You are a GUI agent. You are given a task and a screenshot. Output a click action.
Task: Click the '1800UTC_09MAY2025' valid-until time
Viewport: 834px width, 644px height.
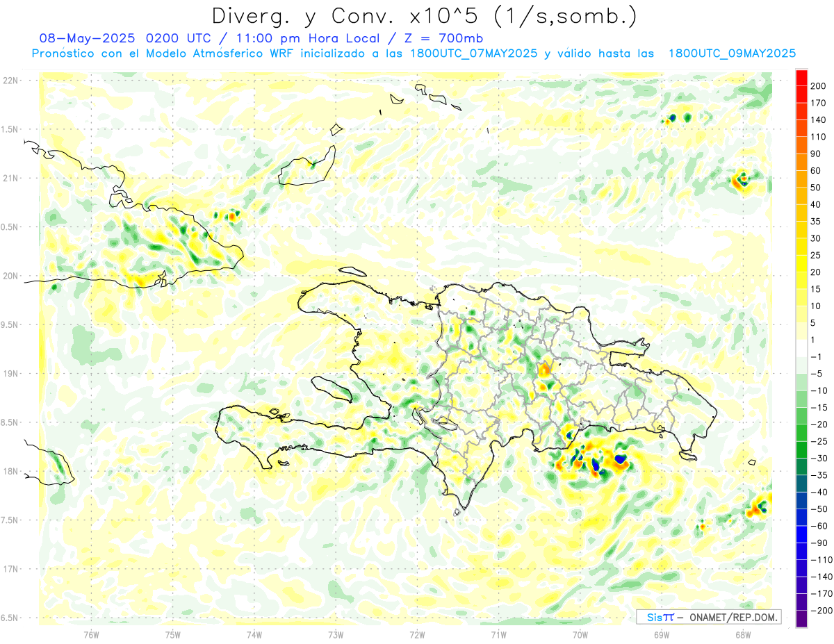(732, 53)
